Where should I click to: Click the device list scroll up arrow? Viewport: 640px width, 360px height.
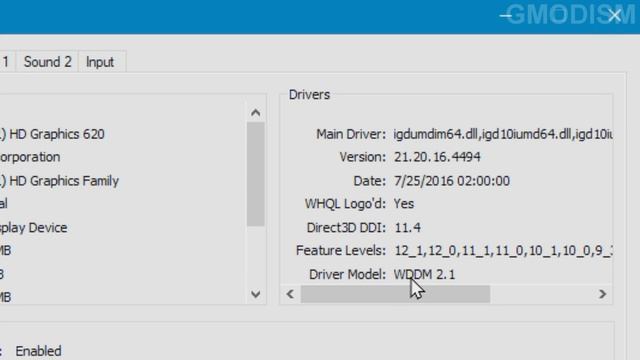256,113
